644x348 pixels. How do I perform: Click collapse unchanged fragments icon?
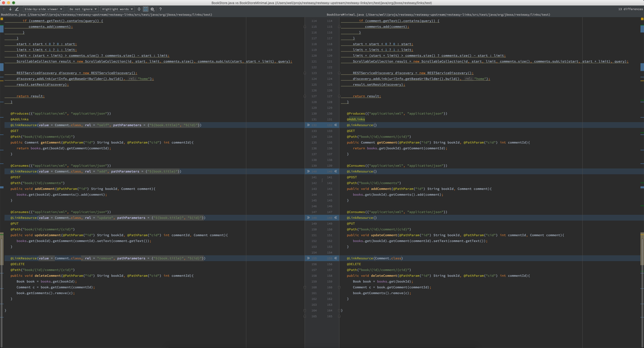[x=139, y=9]
